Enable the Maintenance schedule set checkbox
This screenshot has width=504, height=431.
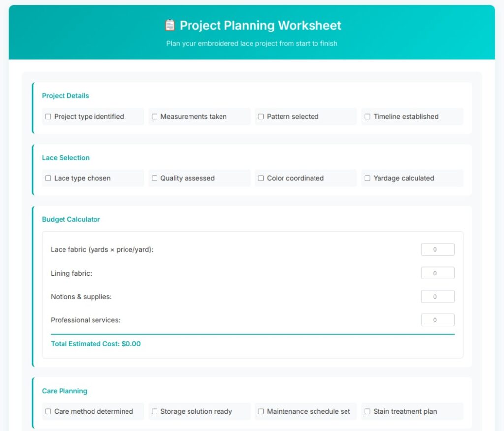(261, 411)
